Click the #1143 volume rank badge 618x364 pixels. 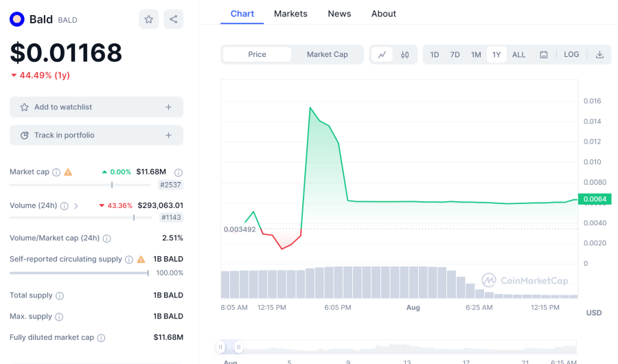coord(171,217)
